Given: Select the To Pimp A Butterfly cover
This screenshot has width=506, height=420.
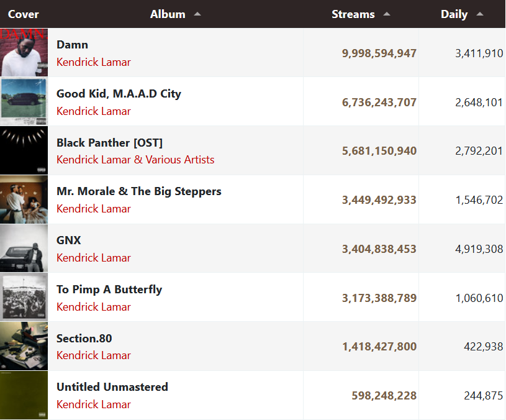Looking at the screenshot, I should pyautogui.click(x=24, y=297).
